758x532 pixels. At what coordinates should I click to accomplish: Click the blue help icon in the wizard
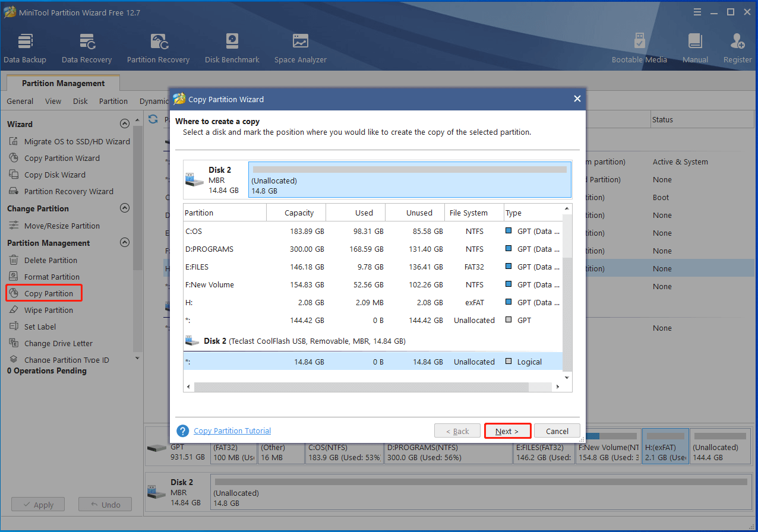183,431
